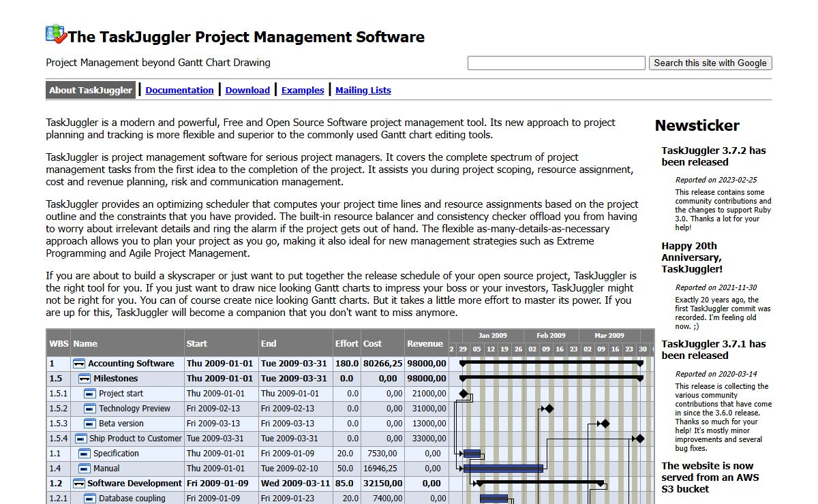Select the About TaskJuggler tab
The height and width of the screenshot is (504, 818).
tap(91, 90)
